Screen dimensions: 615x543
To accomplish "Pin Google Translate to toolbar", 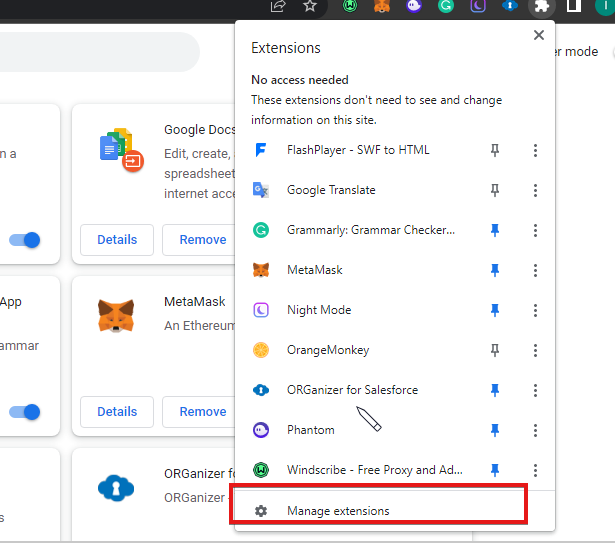I will tap(495, 190).
